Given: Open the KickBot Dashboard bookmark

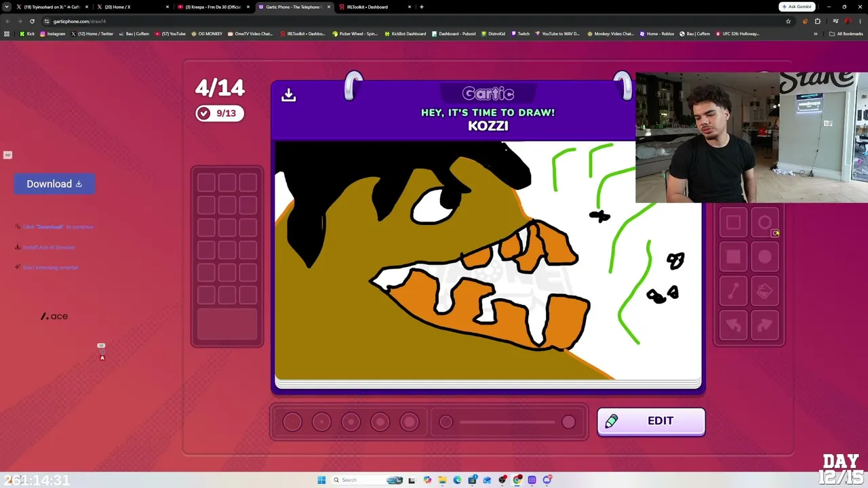Looking at the screenshot, I should coord(405,34).
